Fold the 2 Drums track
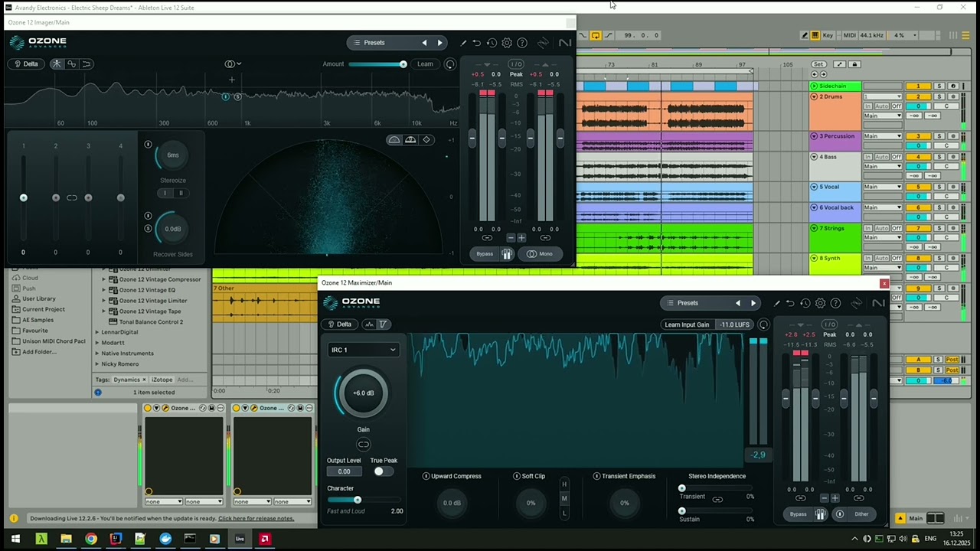 click(814, 96)
